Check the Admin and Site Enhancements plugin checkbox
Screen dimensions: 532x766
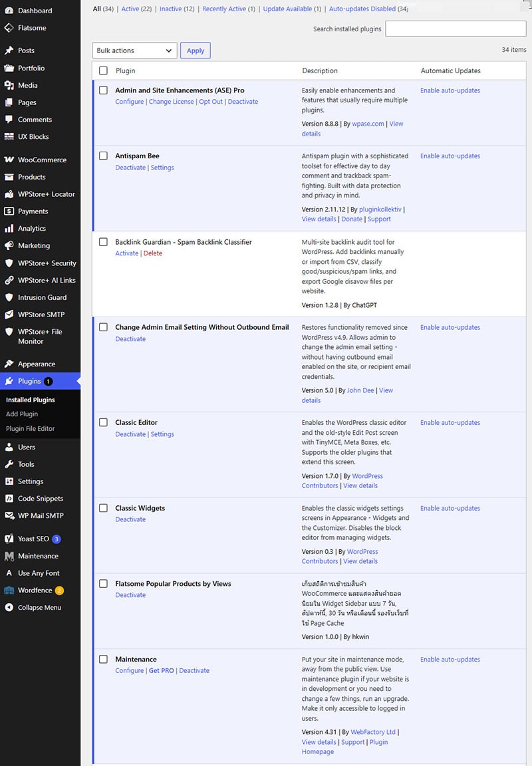[x=103, y=90]
